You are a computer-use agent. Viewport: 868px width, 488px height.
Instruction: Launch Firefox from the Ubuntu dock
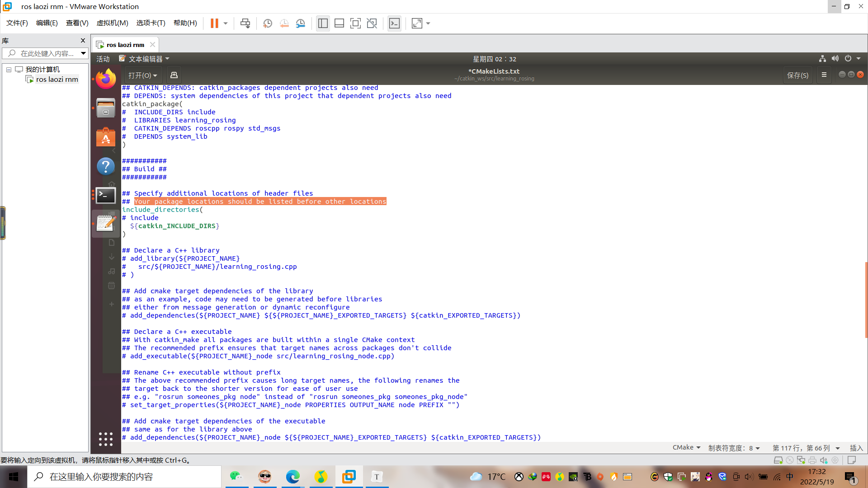pyautogui.click(x=106, y=80)
